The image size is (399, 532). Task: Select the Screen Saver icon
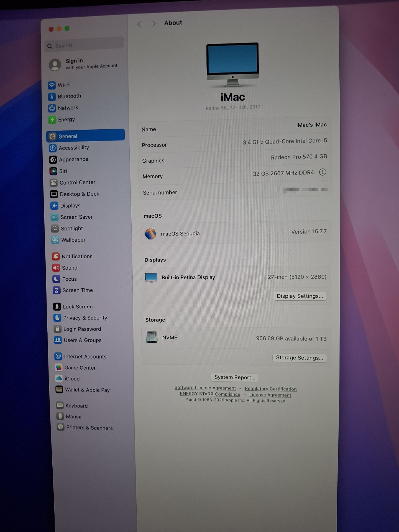[55, 217]
